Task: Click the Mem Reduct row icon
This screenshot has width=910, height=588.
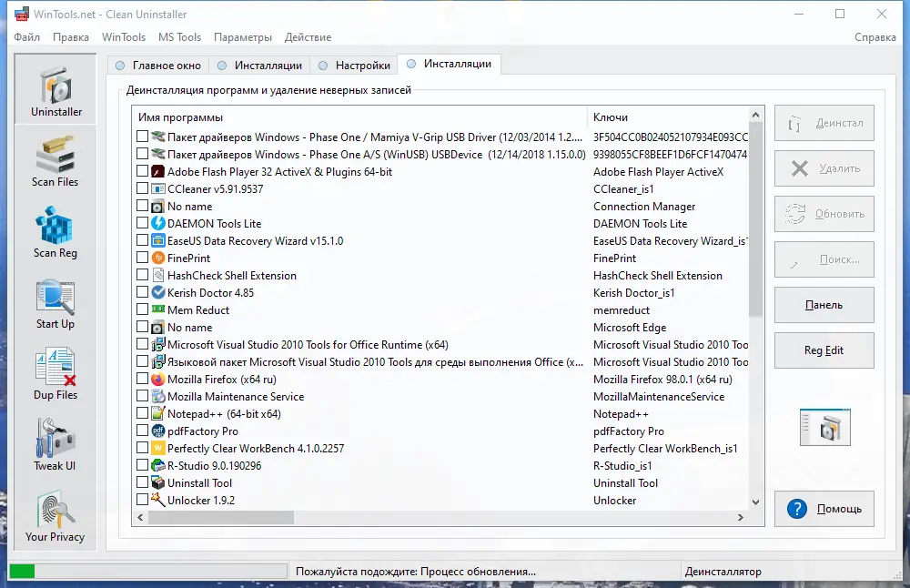Action: click(157, 309)
